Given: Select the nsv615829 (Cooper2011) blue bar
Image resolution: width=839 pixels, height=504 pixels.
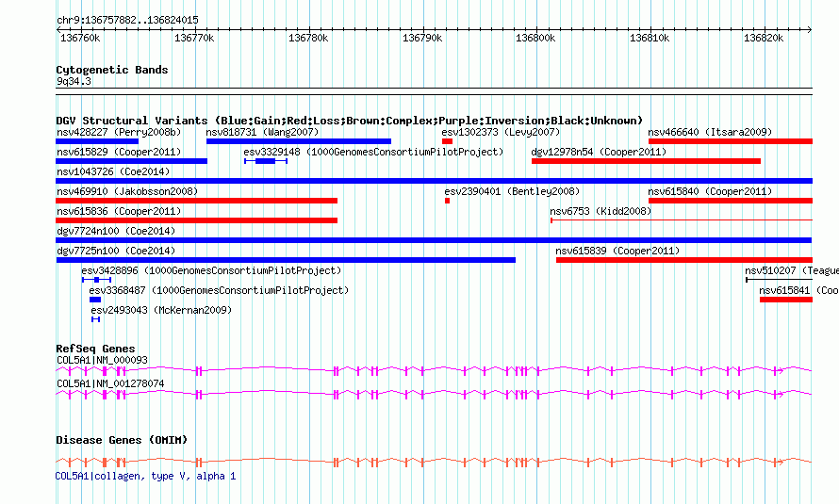Looking at the screenshot, I should tap(131, 161).
